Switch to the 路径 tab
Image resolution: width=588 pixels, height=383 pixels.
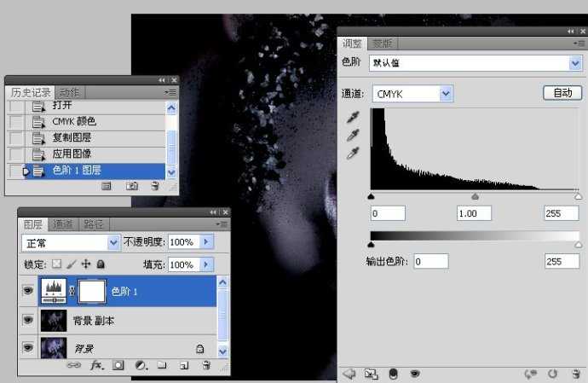tap(94, 224)
